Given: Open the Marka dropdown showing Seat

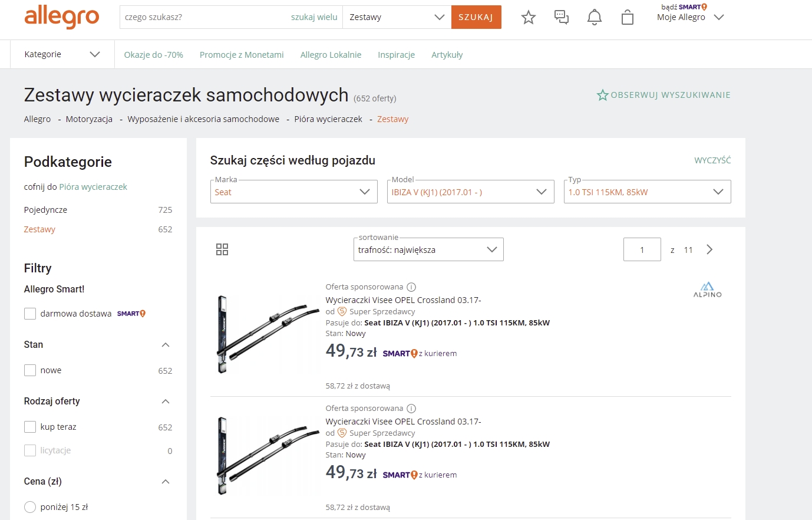Looking at the screenshot, I should [x=294, y=192].
